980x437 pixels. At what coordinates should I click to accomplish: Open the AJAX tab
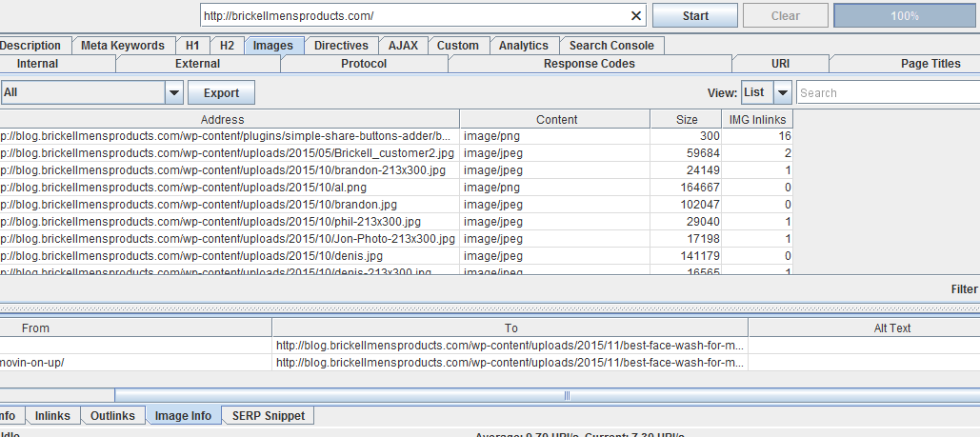(x=403, y=46)
